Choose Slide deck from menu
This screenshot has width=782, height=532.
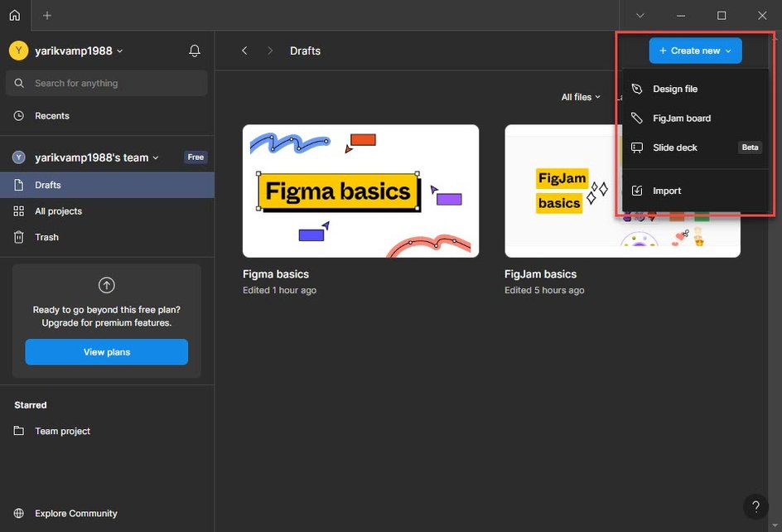pos(695,148)
